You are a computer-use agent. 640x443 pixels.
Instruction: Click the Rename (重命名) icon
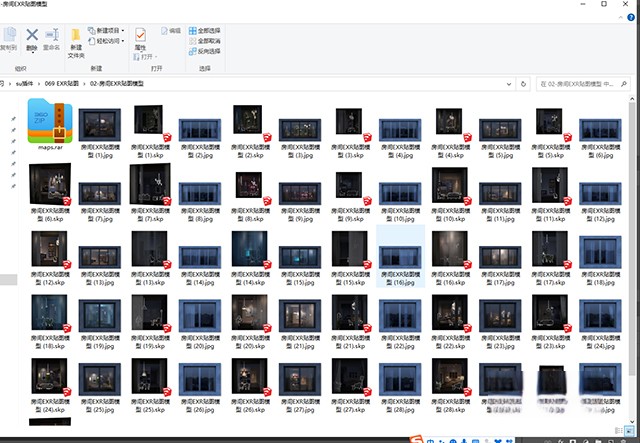pos(53,38)
